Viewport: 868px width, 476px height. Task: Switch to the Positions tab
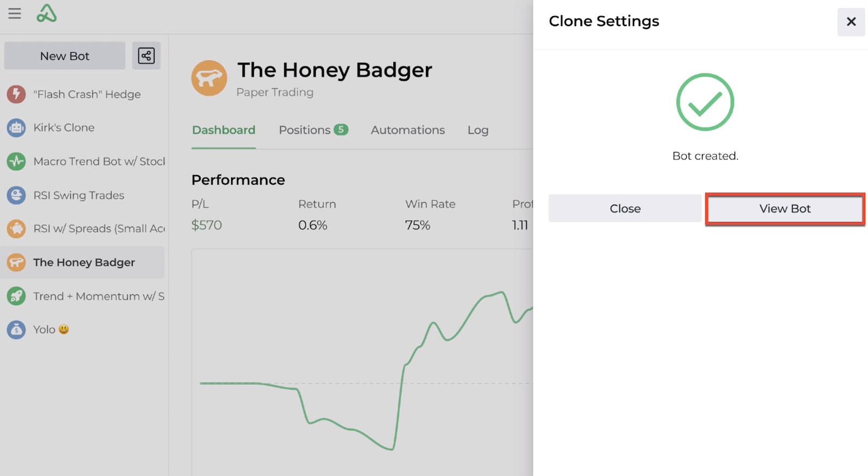click(313, 130)
